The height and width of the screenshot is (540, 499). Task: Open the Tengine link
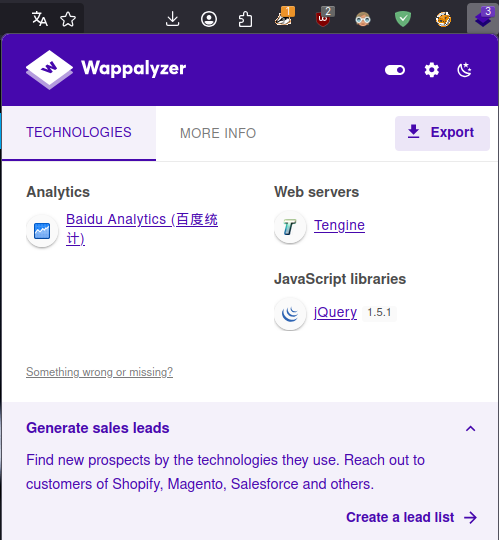pos(339,225)
